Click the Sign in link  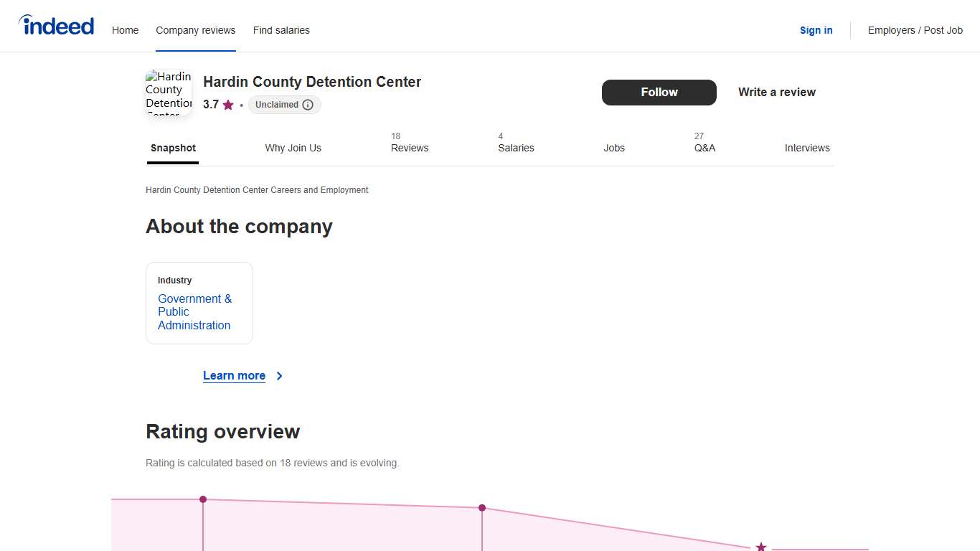click(x=816, y=30)
